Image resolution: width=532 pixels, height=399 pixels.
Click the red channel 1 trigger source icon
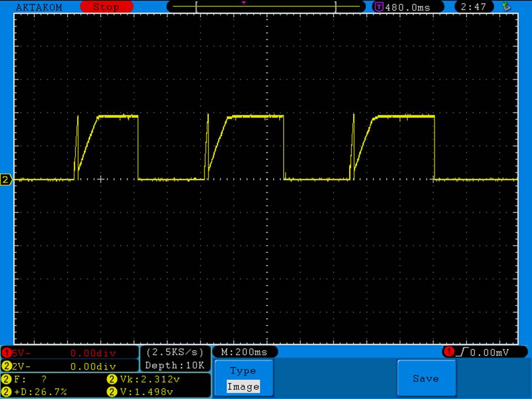(x=449, y=352)
